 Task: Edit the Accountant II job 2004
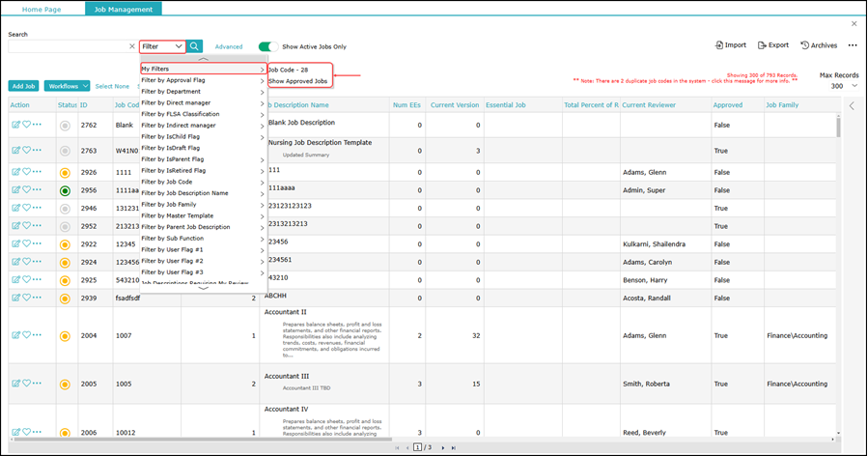pyautogui.click(x=15, y=334)
